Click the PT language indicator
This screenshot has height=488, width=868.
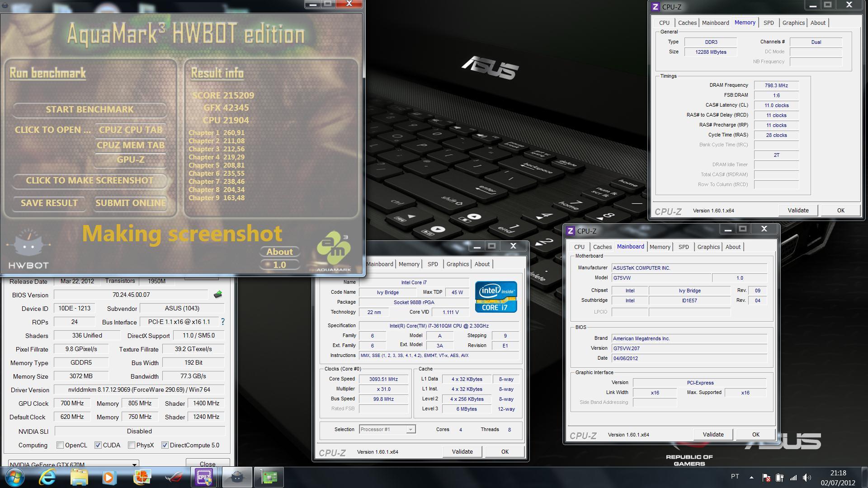pos(735,476)
